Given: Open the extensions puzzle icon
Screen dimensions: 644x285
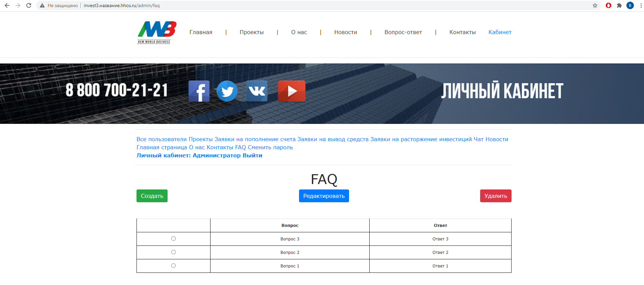Looking at the screenshot, I should click(619, 5).
